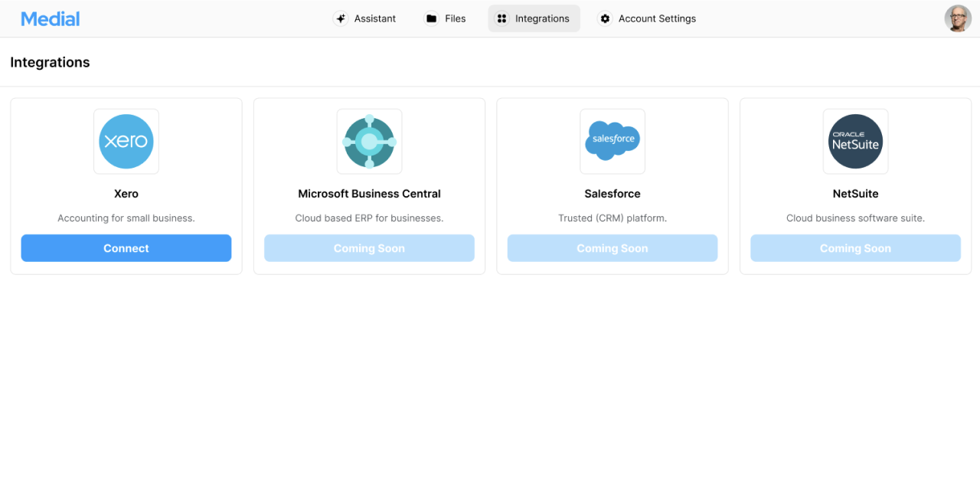This screenshot has width=980, height=491.
Task: Open Account Settings tab
Action: [647, 18]
